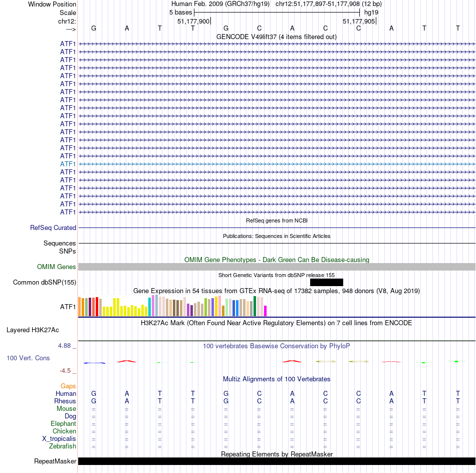This screenshot has width=476, height=473.
Task: Click the RepeatMasker track label
Action: [x=55, y=461]
